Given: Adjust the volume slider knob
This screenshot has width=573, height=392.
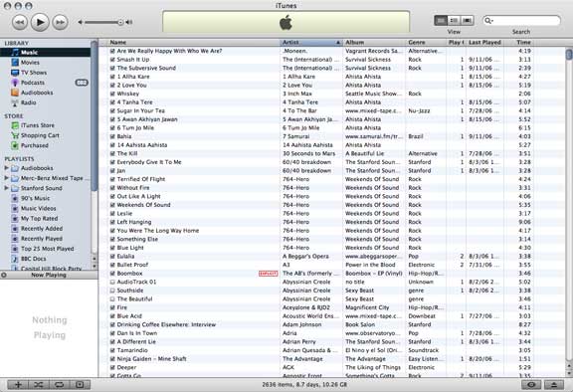Looking at the screenshot, I should (x=120, y=22).
